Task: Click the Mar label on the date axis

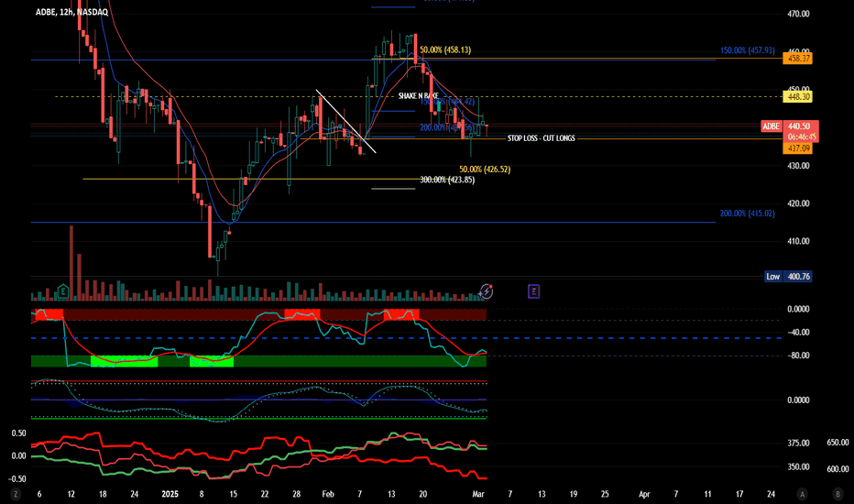Action: tap(478, 494)
